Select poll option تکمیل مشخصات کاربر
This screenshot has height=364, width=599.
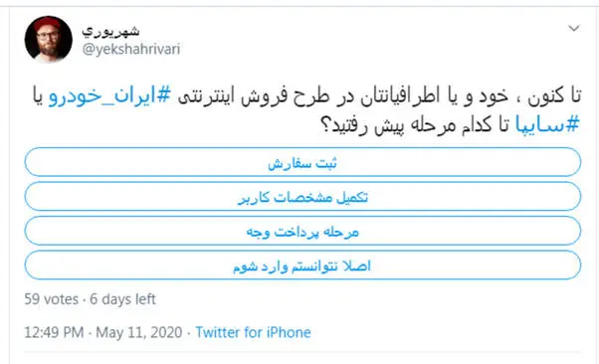point(302,196)
